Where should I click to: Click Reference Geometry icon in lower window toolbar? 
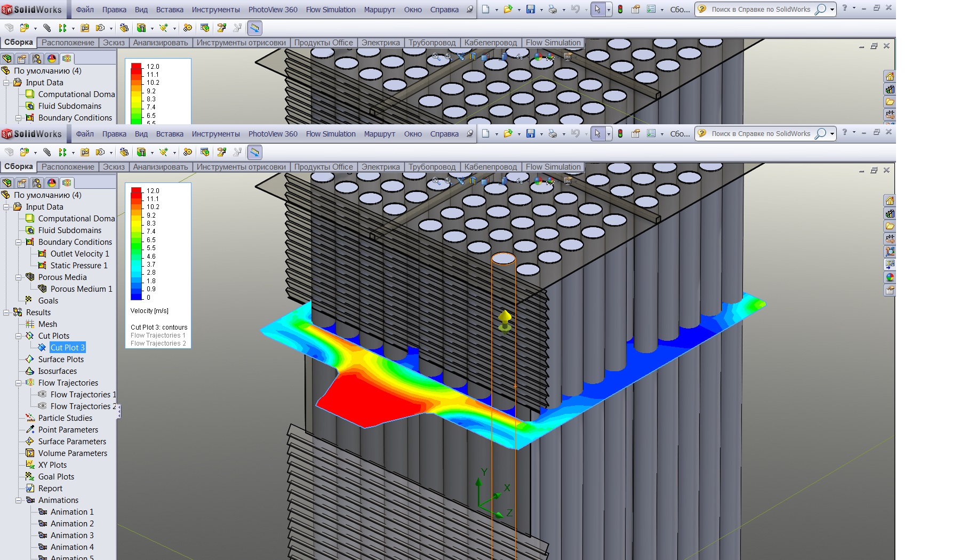[164, 152]
